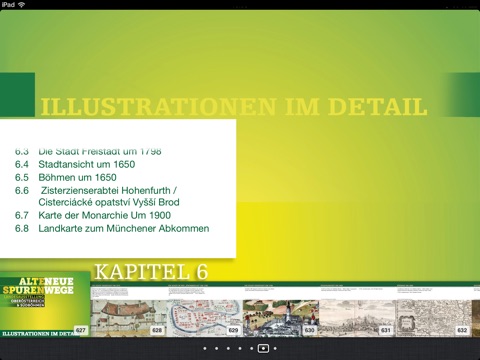Jump to last chapter page dot

275,348
